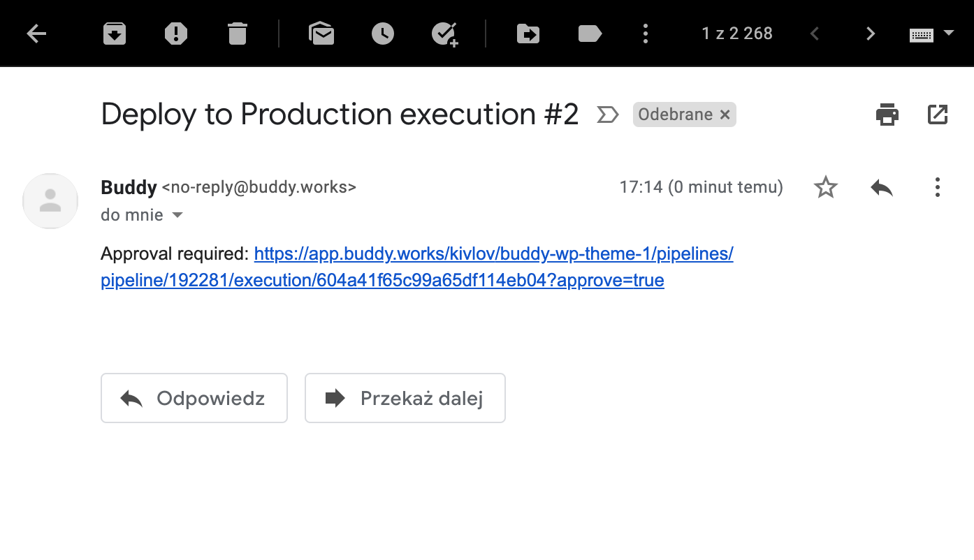
Task: Open the Buddy approval link
Action: [417, 267]
